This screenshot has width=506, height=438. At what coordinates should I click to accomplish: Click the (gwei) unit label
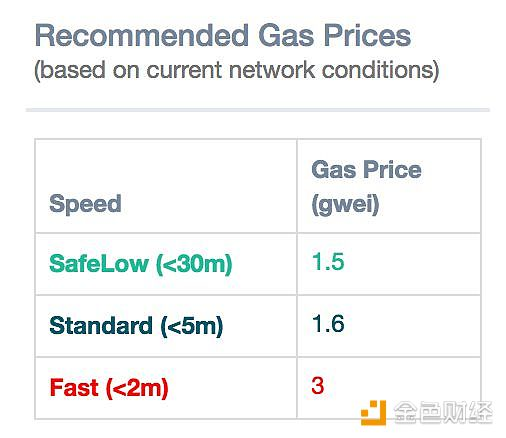coord(345,204)
